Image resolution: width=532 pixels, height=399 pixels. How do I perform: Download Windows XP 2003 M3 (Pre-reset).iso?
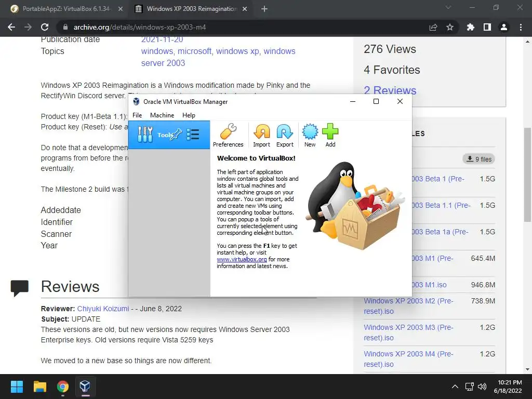point(408,332)
